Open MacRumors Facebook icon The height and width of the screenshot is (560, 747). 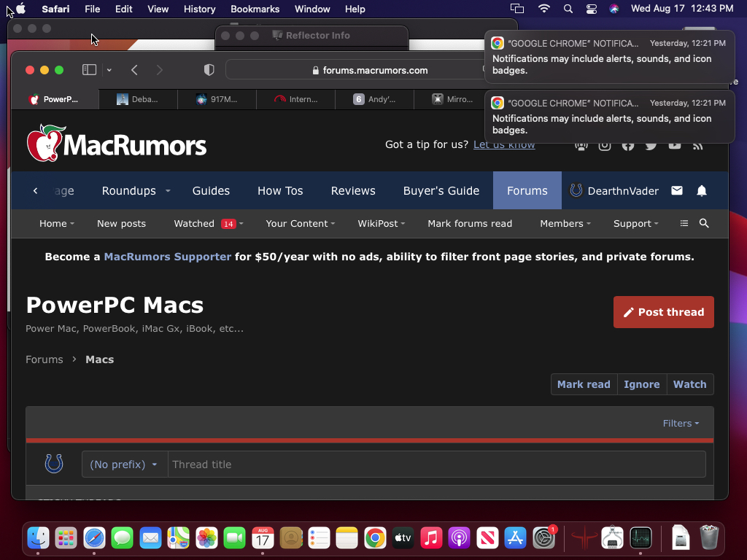click(628, 145)
